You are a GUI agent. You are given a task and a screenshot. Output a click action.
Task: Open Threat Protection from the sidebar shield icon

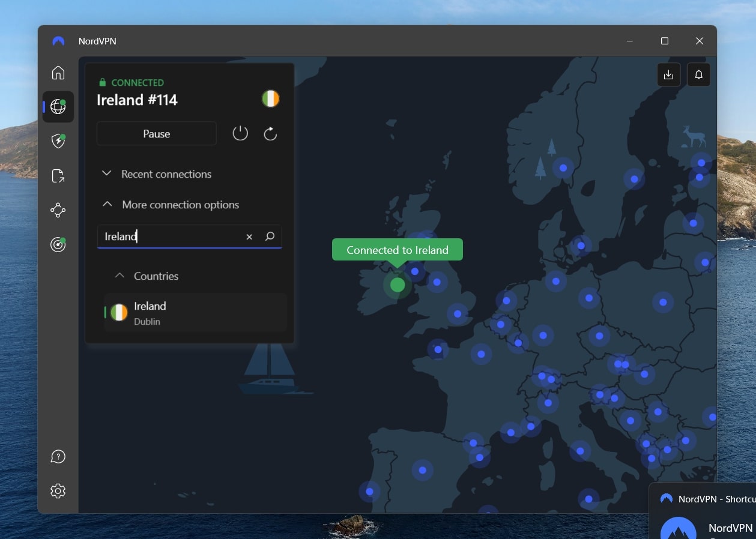58,141
